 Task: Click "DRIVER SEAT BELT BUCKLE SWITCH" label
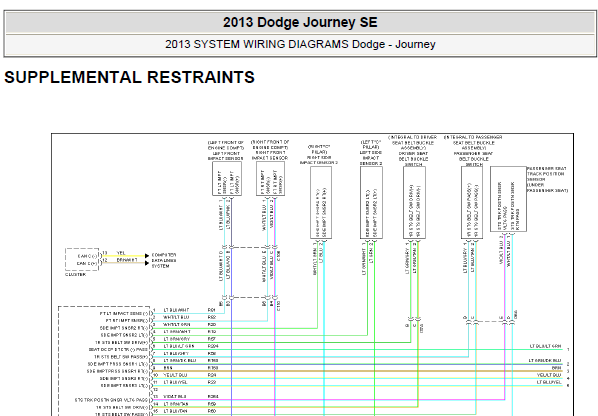413,159
